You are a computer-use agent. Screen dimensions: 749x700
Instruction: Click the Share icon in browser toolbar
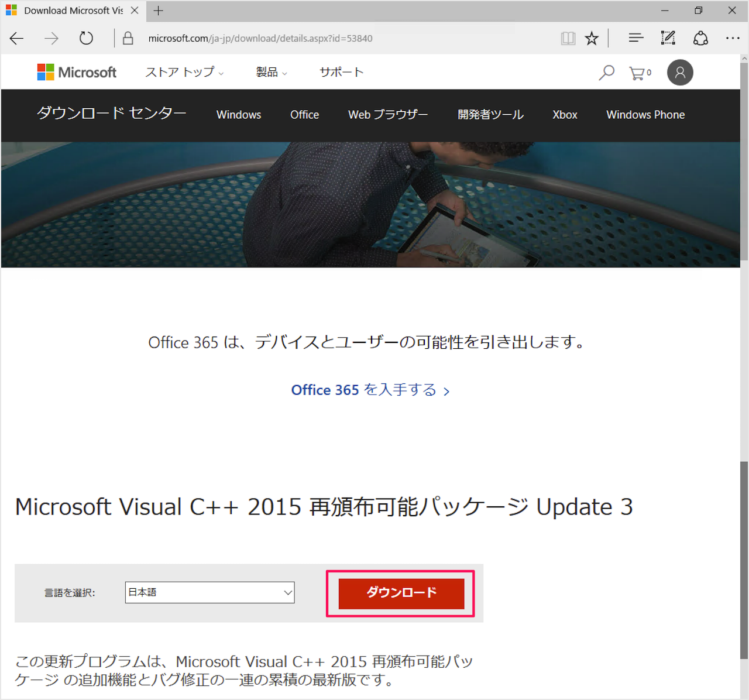pyautogui.click(x=700, y=39)
